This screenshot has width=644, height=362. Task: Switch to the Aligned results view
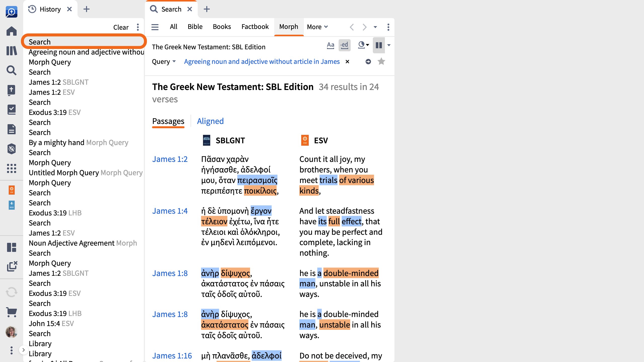(x=210, y=121)
